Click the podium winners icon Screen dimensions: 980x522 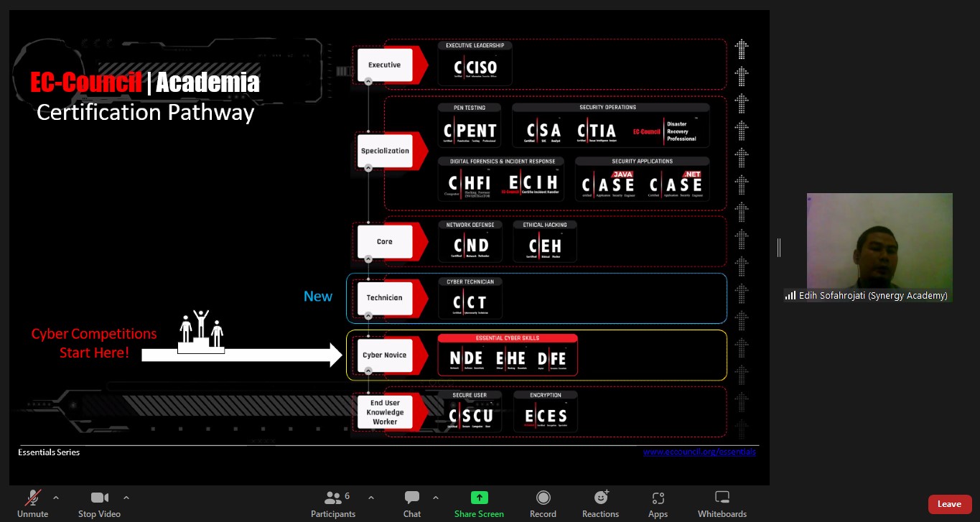[202, 330]
